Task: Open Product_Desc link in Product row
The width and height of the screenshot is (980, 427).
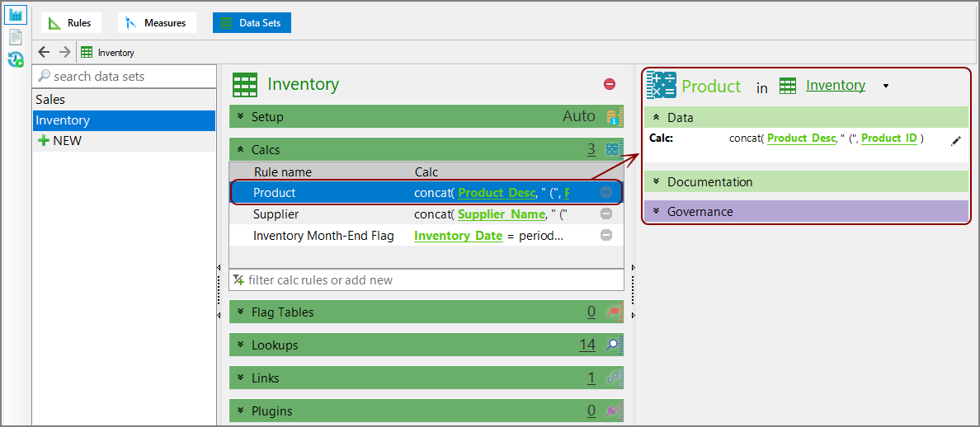Action: tap(497, 194)
